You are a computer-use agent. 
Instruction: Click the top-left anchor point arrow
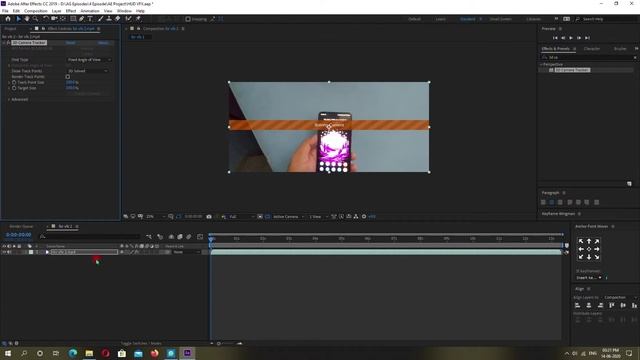click(x=581, y=241)
